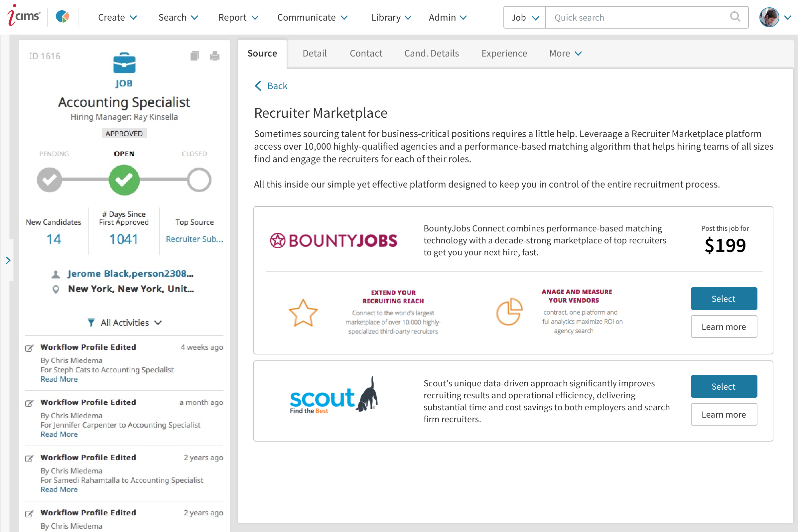Switch to the Experience tab
798x532 pixels.
click(x=504, y=53)
